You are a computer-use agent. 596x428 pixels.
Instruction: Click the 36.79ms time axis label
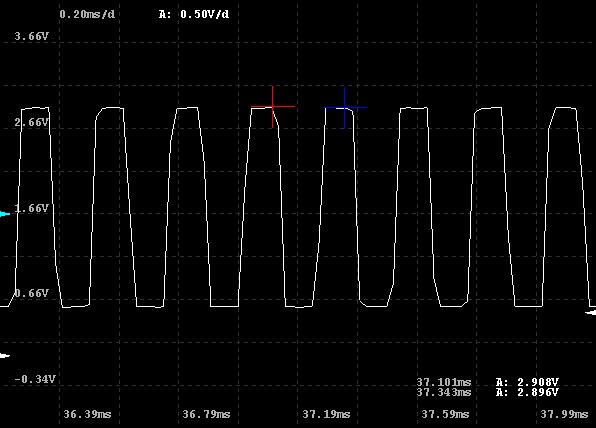(x=206, y=414)
